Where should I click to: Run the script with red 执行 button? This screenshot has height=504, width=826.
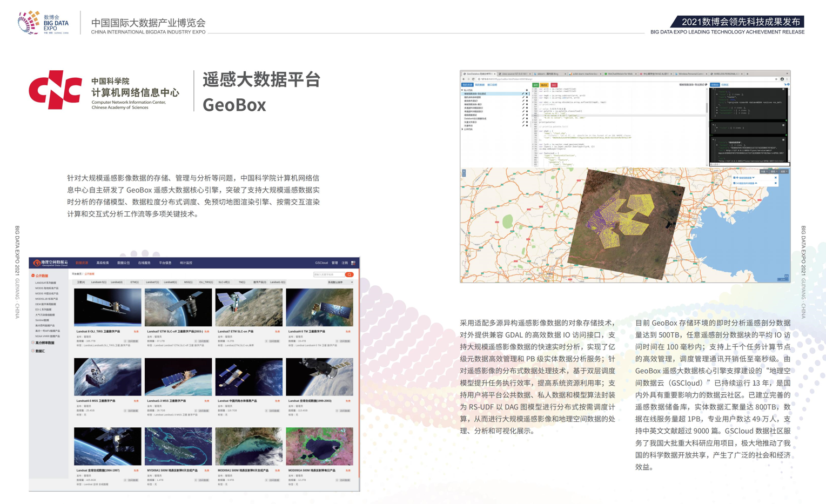tap(554, 85)
